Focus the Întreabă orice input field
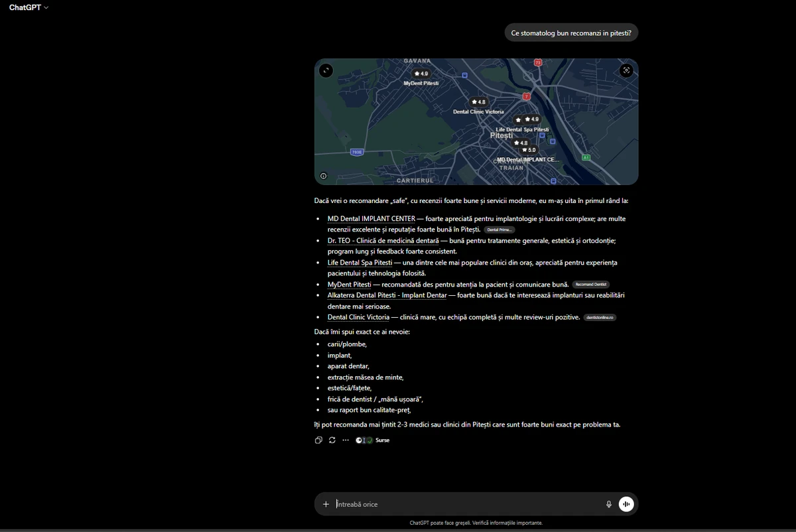 pos(464,504)
